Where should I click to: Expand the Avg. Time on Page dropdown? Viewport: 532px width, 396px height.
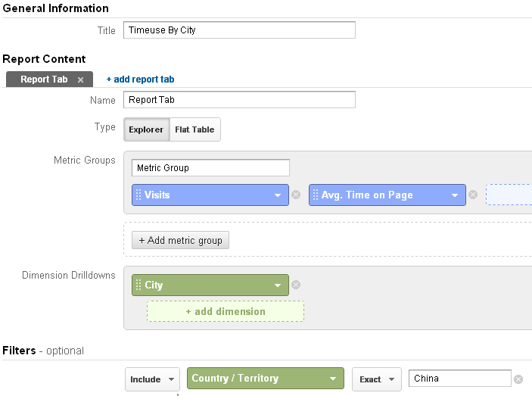456,195
